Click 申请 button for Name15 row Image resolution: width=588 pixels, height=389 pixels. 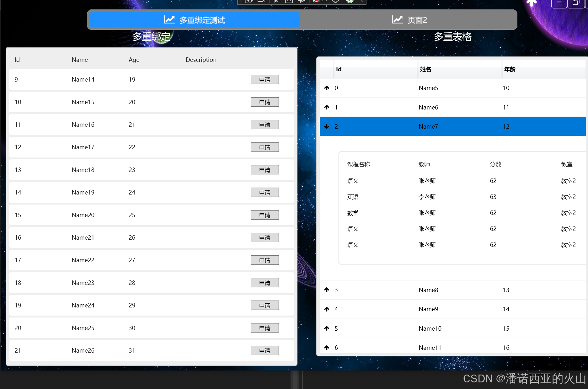tap(265, 102)
